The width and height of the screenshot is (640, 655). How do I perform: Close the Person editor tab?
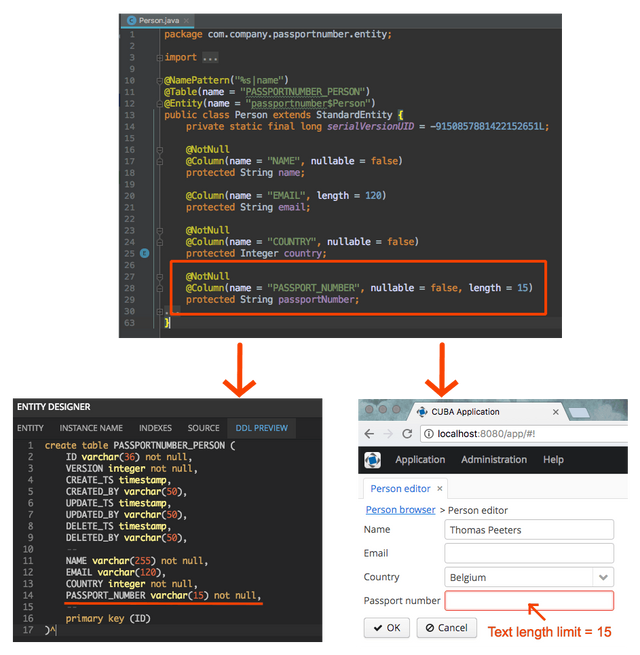point(440,489)
